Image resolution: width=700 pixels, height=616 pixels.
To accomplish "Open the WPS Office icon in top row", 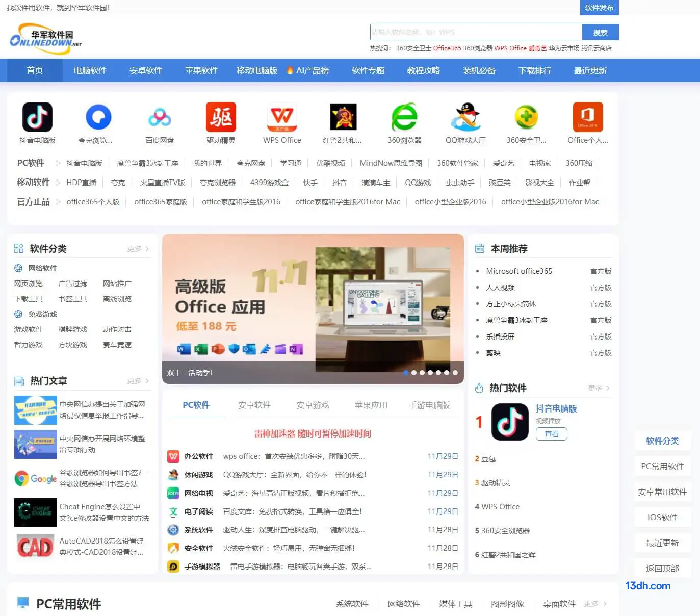I will (x=282, y=117).
